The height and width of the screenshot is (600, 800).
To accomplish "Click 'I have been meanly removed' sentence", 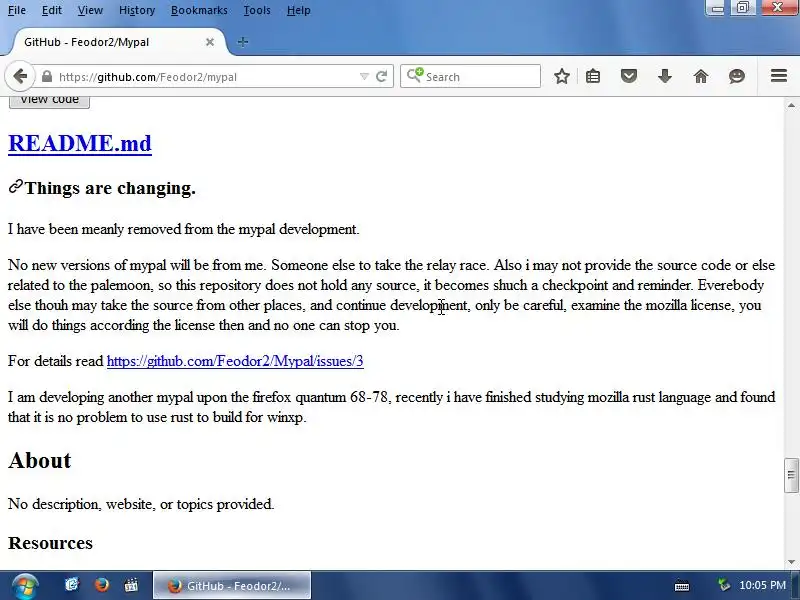I will click(x=184, y=229).
